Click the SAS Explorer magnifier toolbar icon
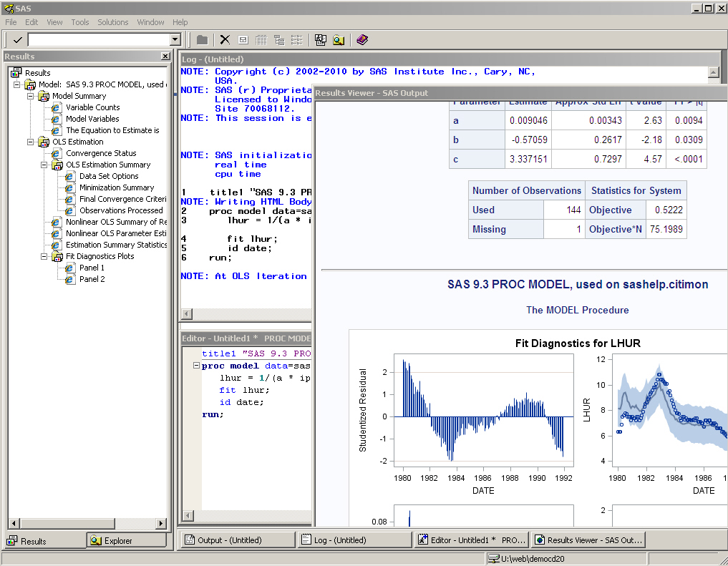 [339, 40]
